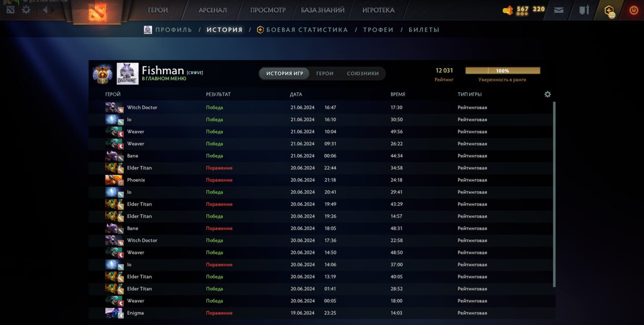Switch to the Союзники toggle
This screenshot has width=644, height=325.
click(362, 74)
